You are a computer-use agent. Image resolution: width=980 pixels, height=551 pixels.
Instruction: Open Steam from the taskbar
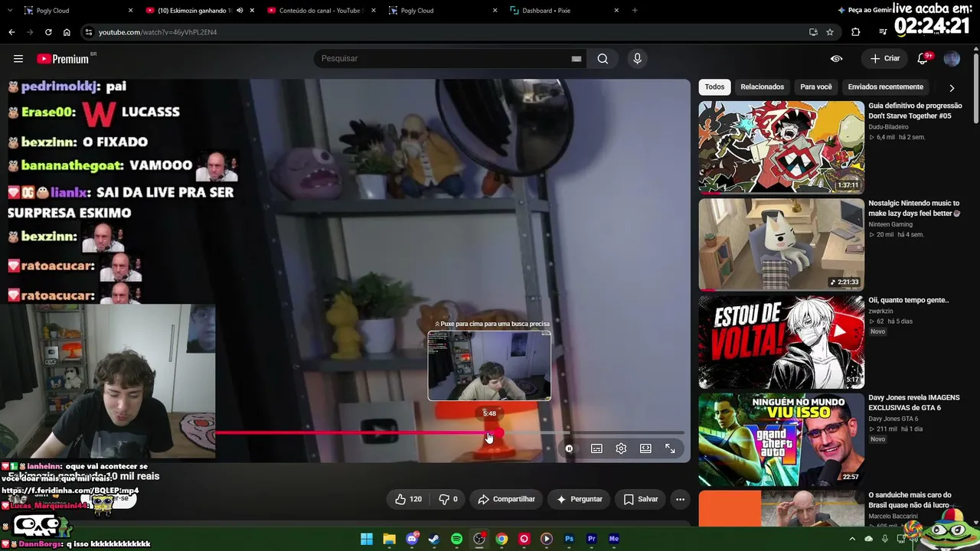pyautogui.click(x=434, y=539)
